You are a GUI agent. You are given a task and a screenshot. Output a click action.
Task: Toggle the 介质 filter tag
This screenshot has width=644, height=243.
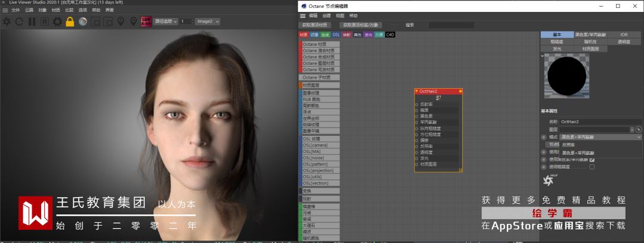379,35
